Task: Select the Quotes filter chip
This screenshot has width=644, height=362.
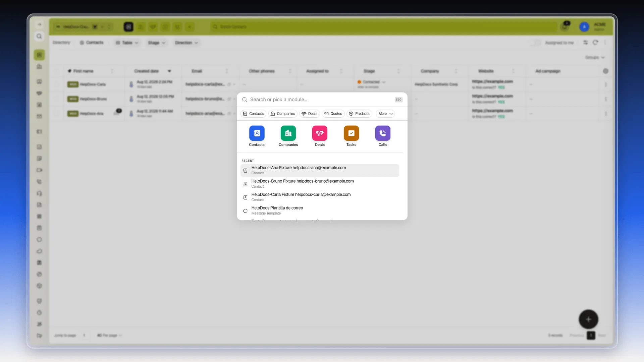Action: coord(333,114)
